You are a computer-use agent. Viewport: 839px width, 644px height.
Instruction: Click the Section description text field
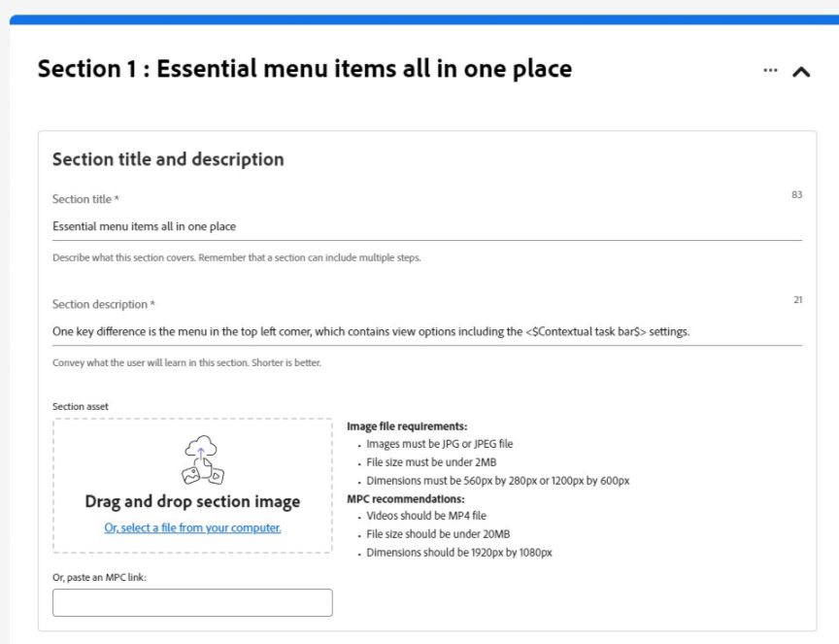click(426, 331)
